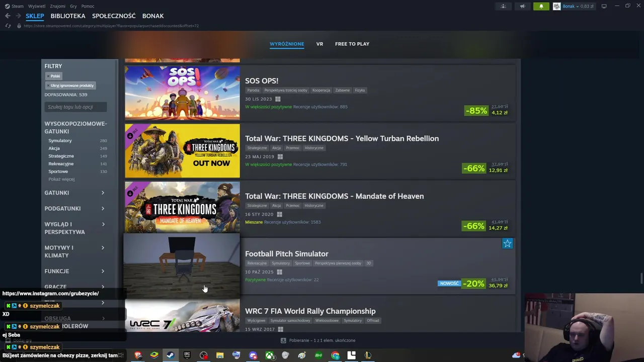The height and width of the screenshot is (362, 644).
Task: Open File Explorer from the taskbar
Action: pos(220,355)
